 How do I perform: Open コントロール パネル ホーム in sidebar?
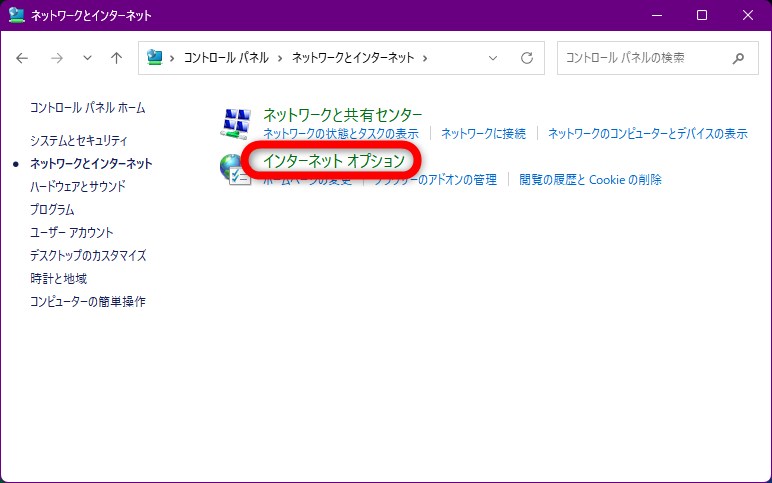click(x=87, y=107)
